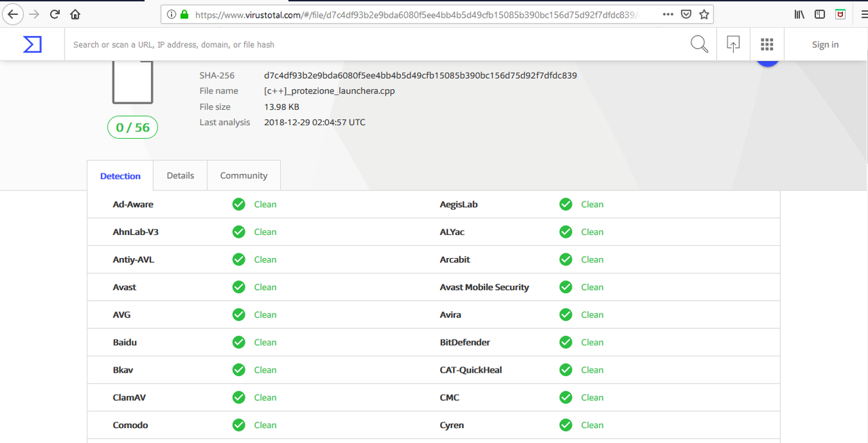Click the AhnLab-V3 engine name
This screenshot has height=443, width=868.
pos(136,232)
